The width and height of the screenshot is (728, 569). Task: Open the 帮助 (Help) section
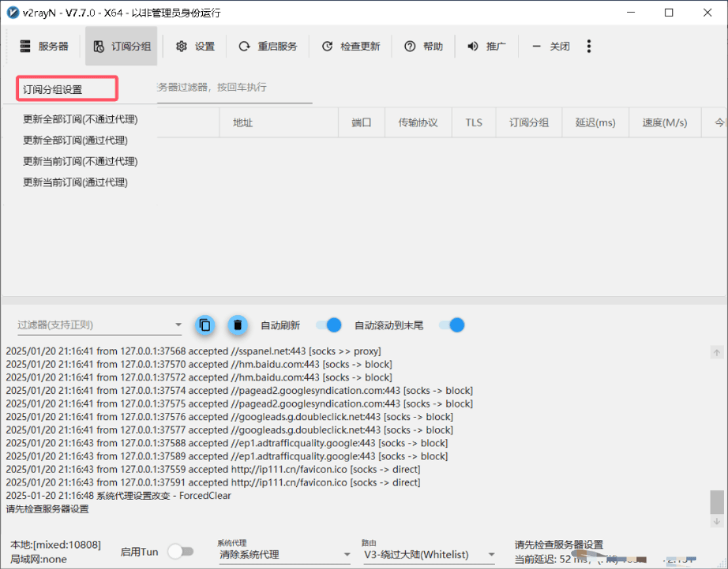[424, 46]
